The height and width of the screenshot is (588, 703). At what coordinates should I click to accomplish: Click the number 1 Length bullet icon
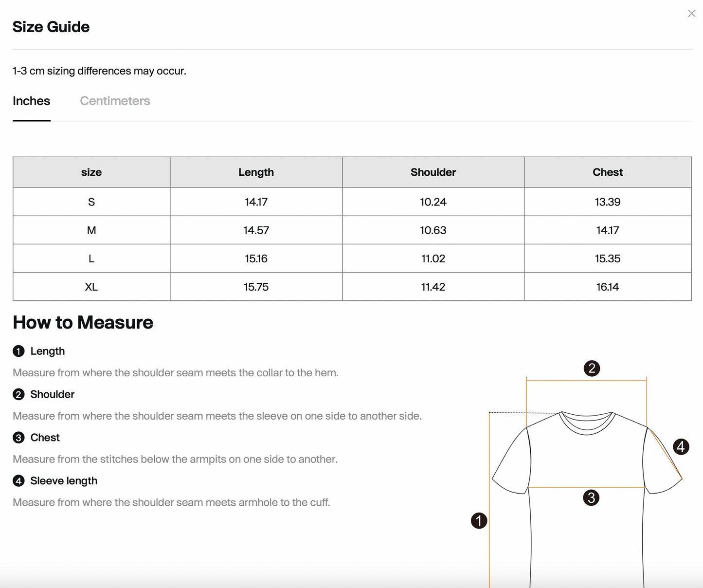coord(18,351)
